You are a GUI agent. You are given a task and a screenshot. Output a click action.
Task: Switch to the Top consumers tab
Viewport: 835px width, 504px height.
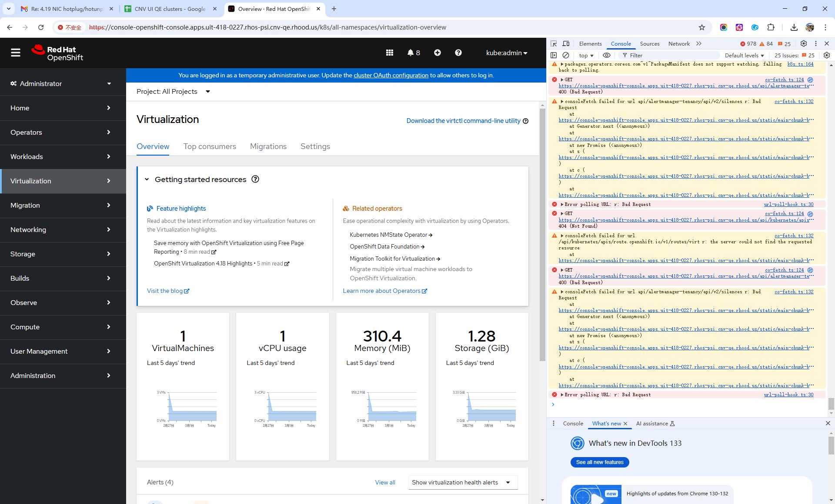point(210,146)
